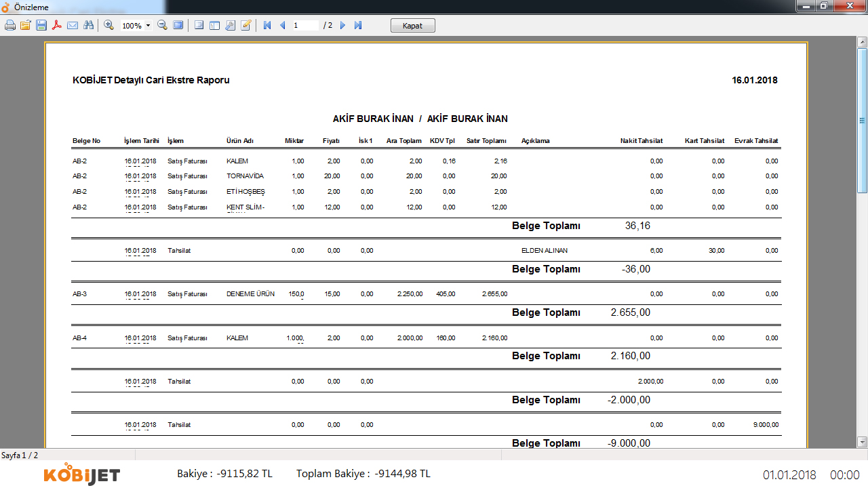Click the Print icon in the toolbar

[x=10, y=25]
